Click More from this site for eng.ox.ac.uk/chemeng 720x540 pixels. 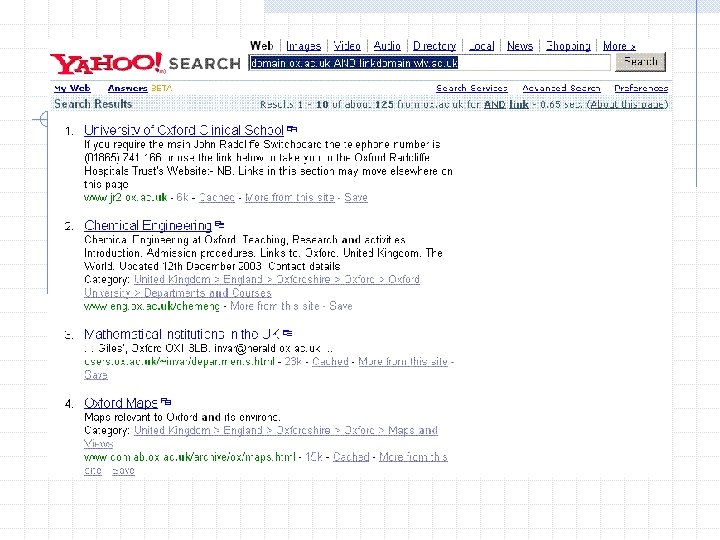tap(275, 306)
